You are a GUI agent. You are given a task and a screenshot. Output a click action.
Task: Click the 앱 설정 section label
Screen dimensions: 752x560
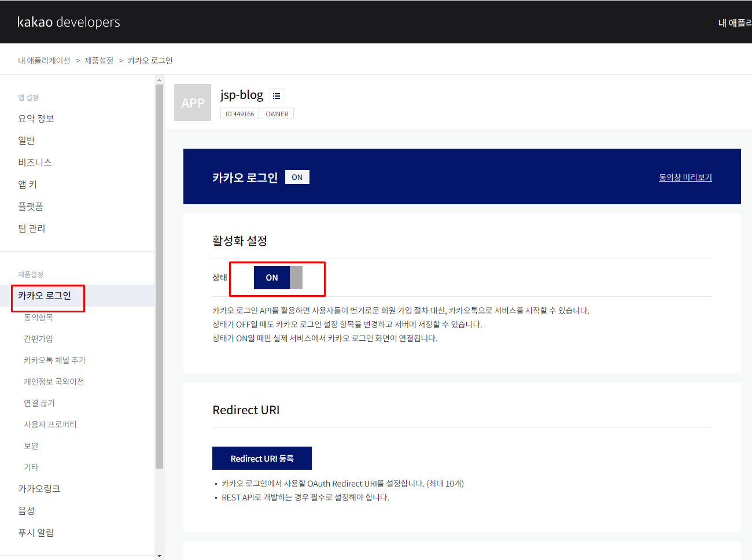pyautogui.click(x=28, y=97)
